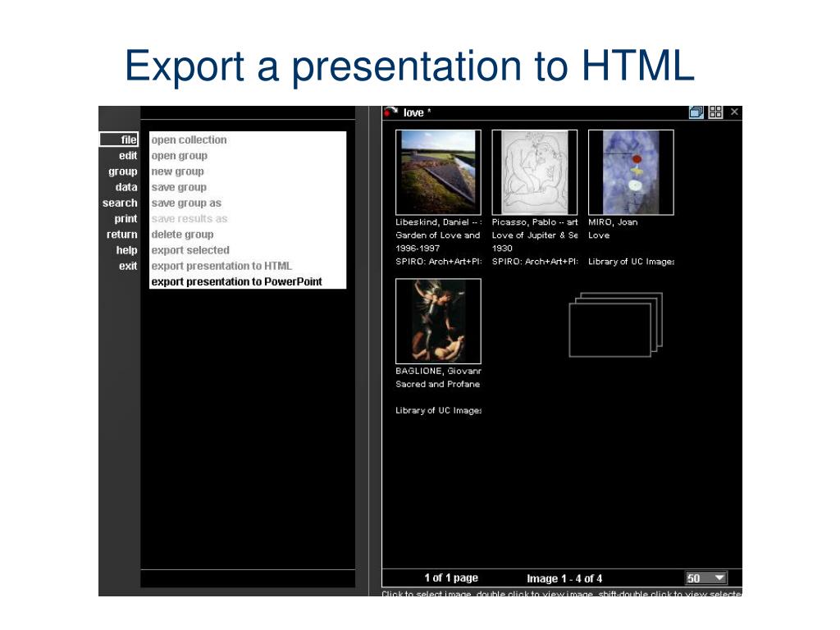Viewport: 840px width, 630px height.
Task: Click the 'MIRO, Joan' caption text
Action: (613, 221)
